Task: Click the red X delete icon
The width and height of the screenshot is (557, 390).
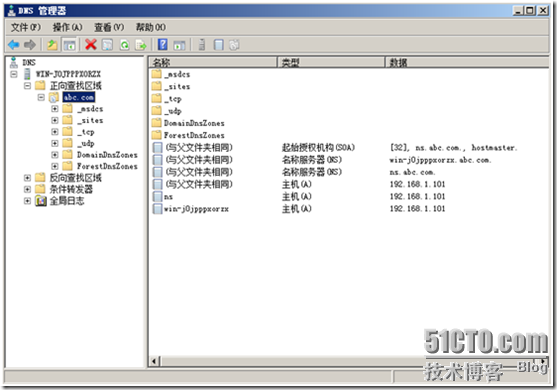Action: [x=91, y=44]
